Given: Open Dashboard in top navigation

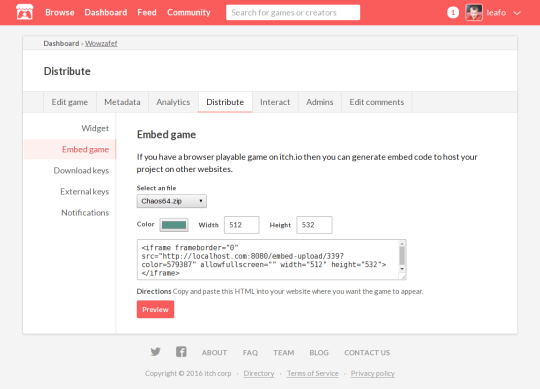Looking at the screenshot, I should pyautogui.click(x=106, y=12).
